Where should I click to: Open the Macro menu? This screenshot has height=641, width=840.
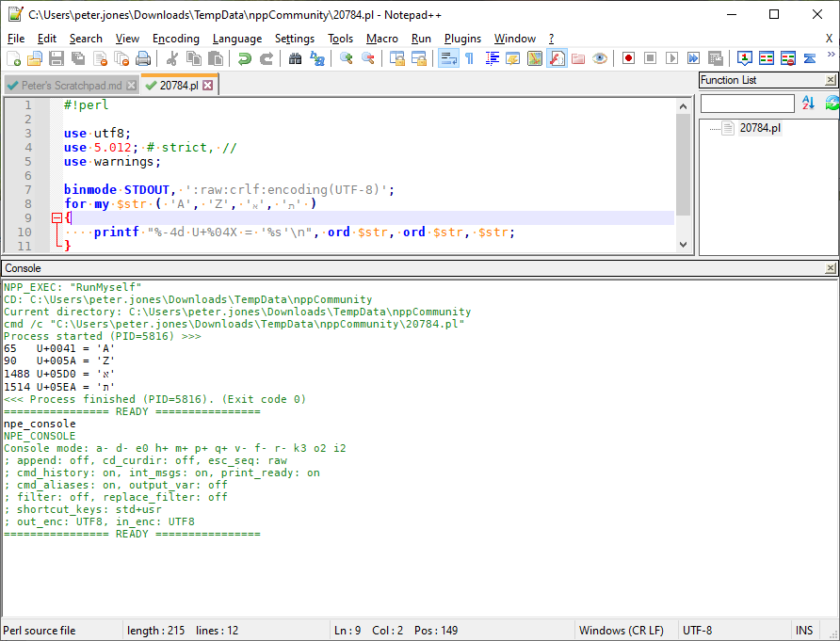(x=382, y=39)
